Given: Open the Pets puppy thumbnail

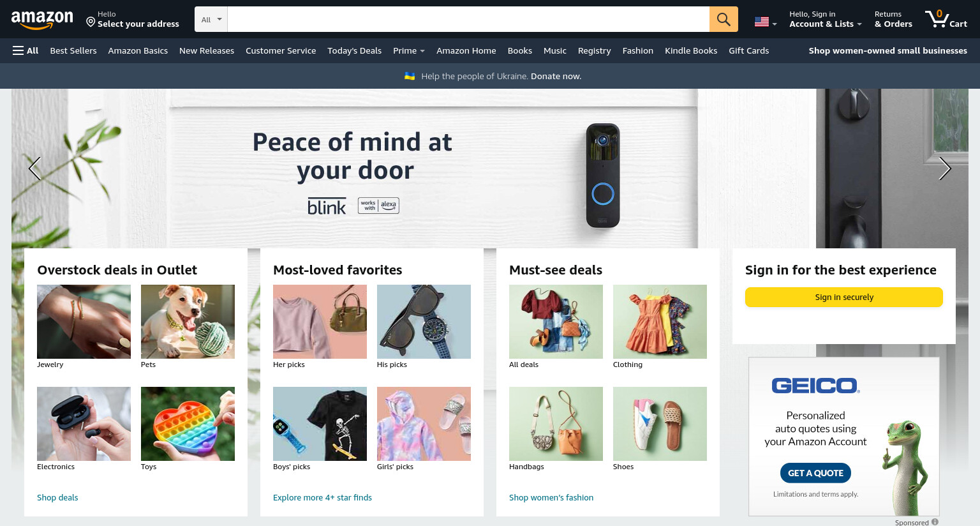Looking at the screenshot, I should click(x=188, y=322).
